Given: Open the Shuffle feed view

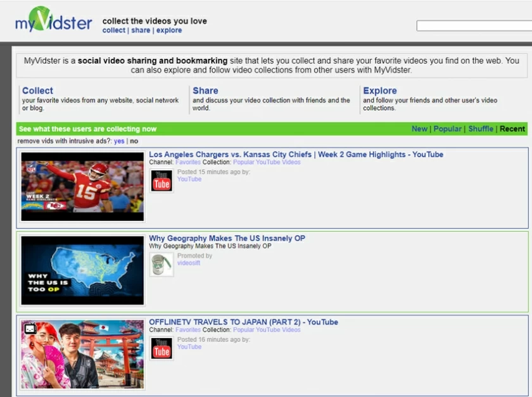Looking at the screenshot, I should click(x=481, y=129).
